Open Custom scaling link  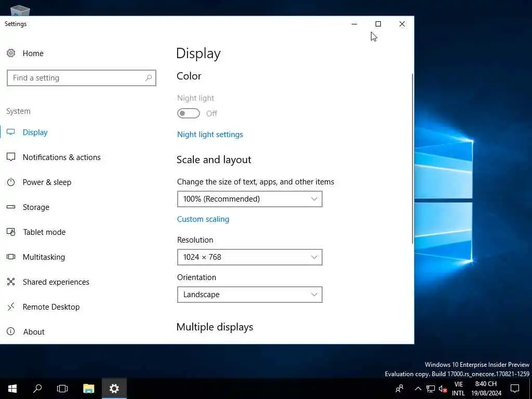coord(203,219)
